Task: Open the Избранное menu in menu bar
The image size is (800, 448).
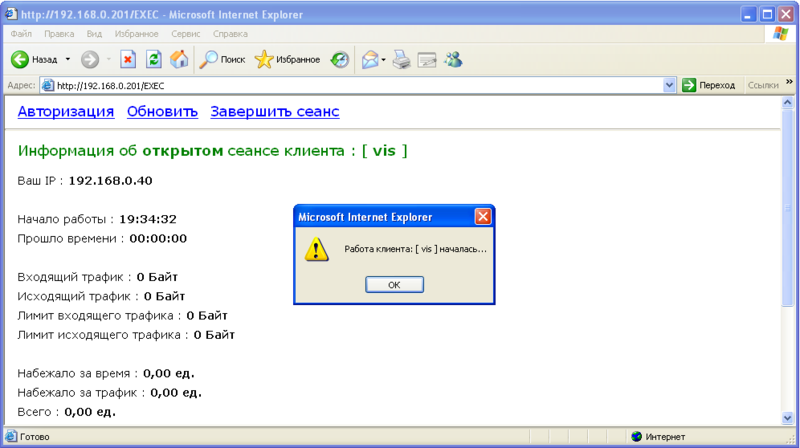Action: 136,34
